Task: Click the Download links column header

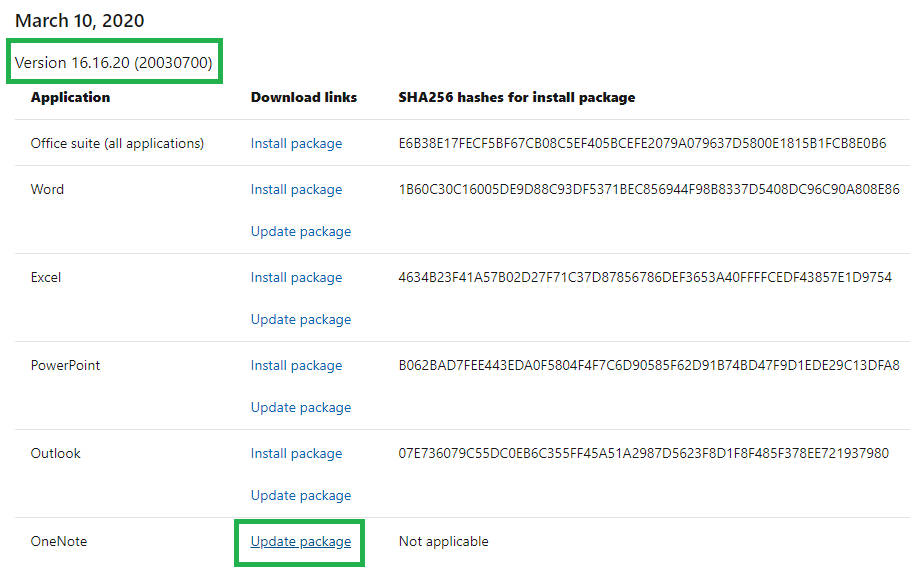Action: 304,97
